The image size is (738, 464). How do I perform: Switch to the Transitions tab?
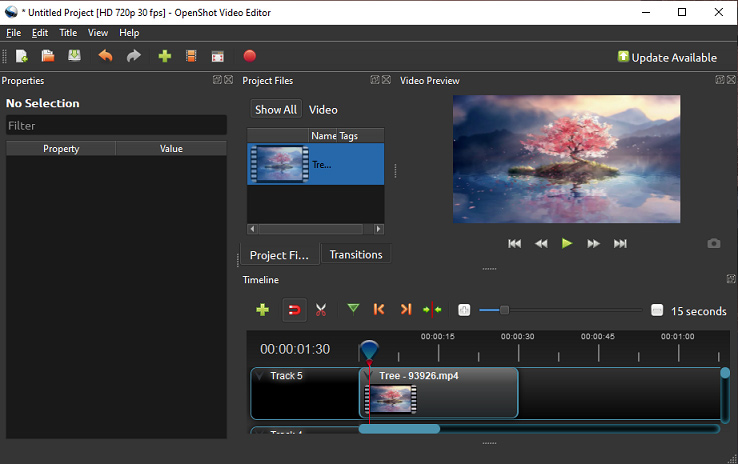coord(356,255)
